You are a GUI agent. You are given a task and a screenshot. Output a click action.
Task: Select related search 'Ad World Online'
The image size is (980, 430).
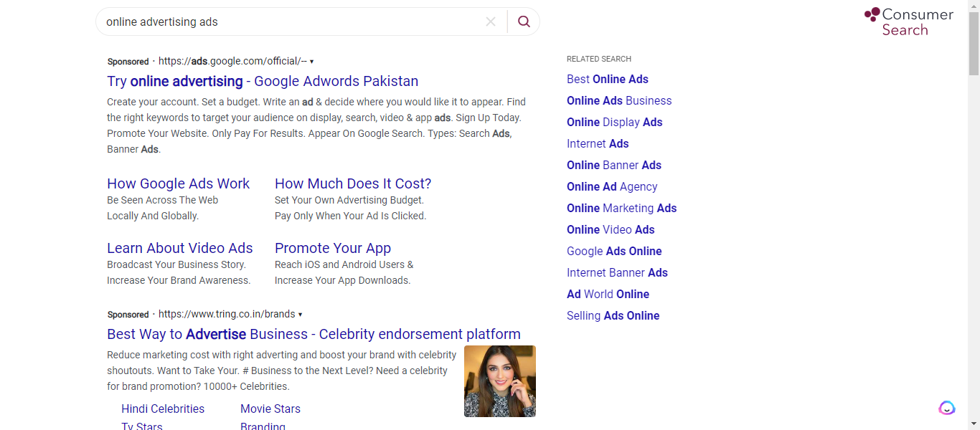coord(608,294)
